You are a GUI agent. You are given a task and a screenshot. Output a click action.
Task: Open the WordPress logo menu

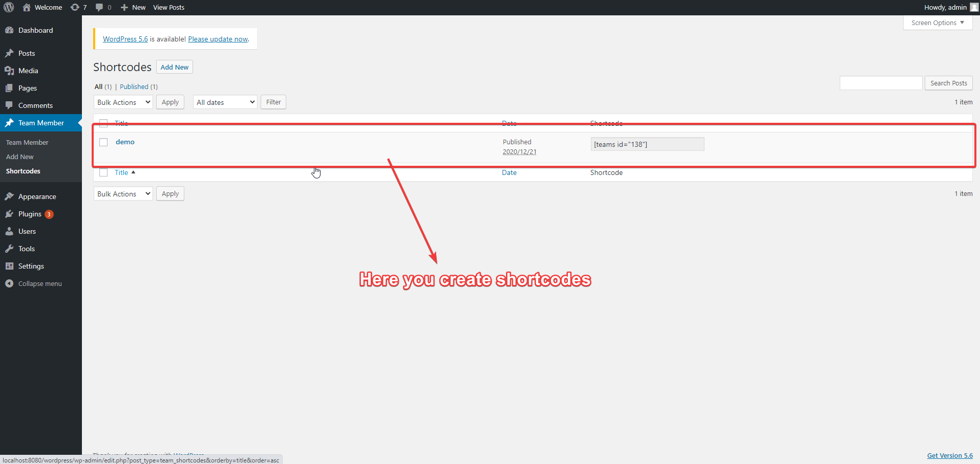9,7
